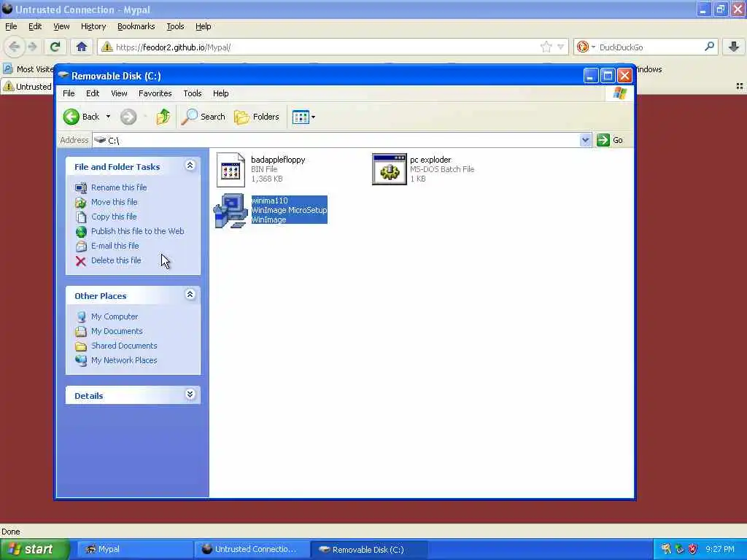Click Delete this file link

[116, 260]
